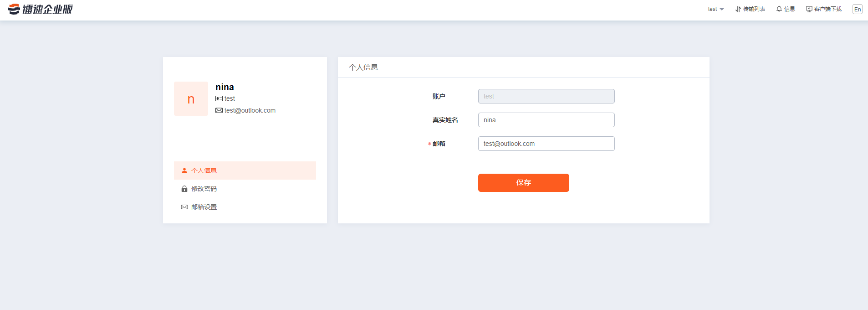Click the 传输列表 link text

[x=754, y=9]
